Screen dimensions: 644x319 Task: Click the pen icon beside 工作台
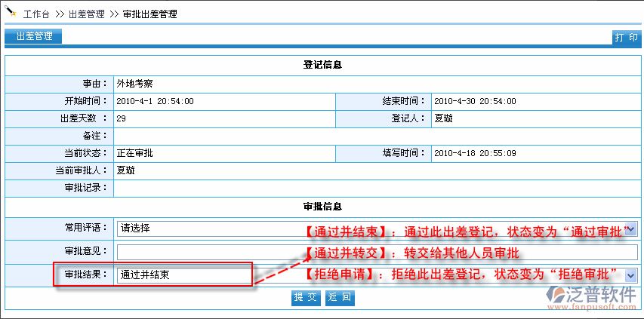(x=11, y=11)
